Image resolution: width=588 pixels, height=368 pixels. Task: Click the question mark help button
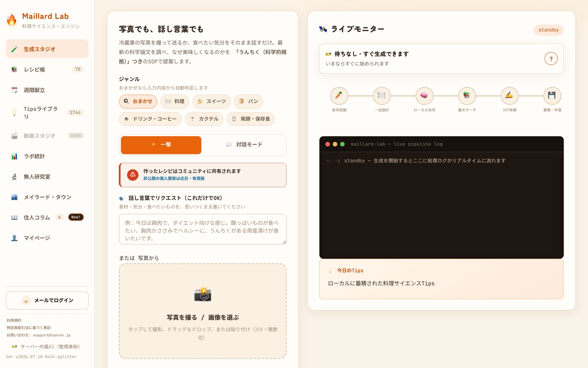[x=551, y=59]
